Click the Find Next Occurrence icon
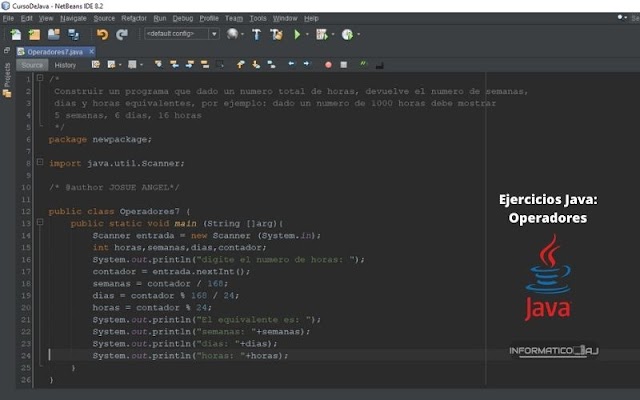The width and height of the screenshot is (640, 400). (190, 64)
